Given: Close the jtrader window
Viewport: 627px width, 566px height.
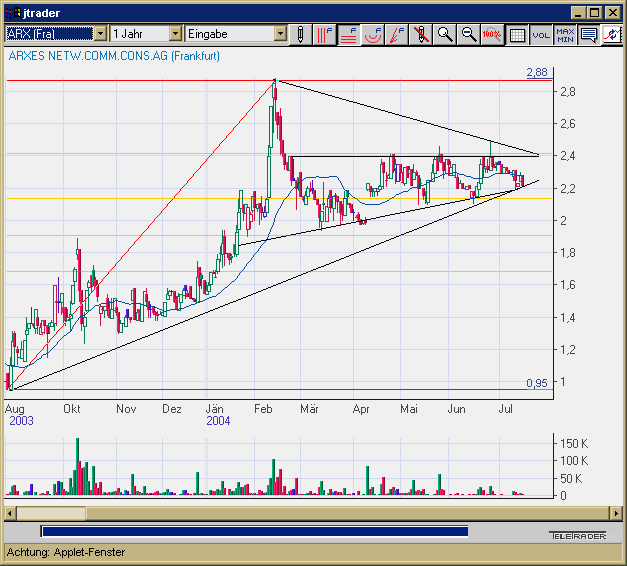Looking at the screenshot, I should [613, 13].
